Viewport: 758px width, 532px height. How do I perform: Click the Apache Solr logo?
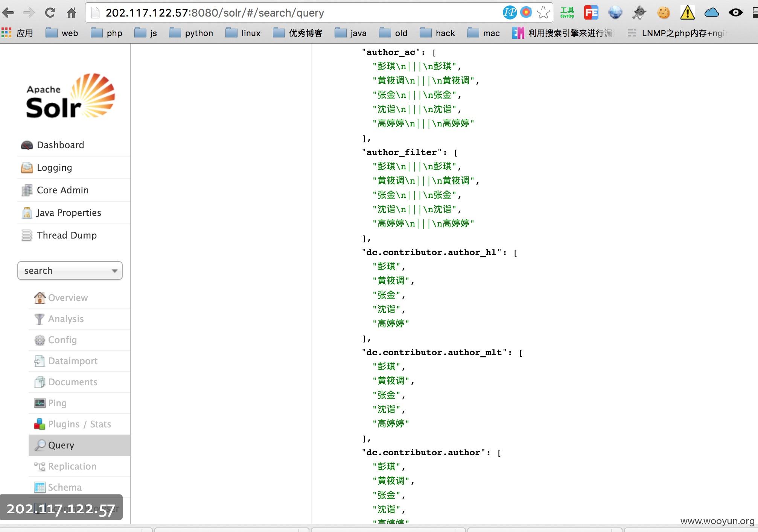[70, 96]
